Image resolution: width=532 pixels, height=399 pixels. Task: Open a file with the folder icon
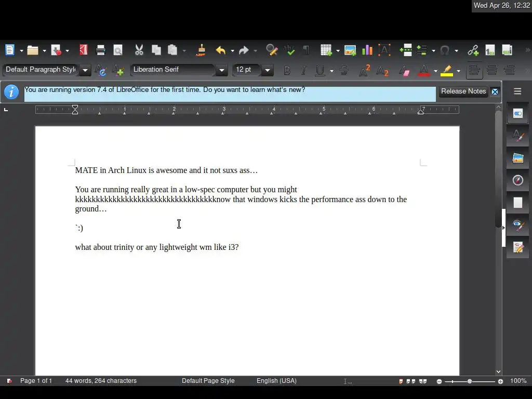[x=33, y=50]
